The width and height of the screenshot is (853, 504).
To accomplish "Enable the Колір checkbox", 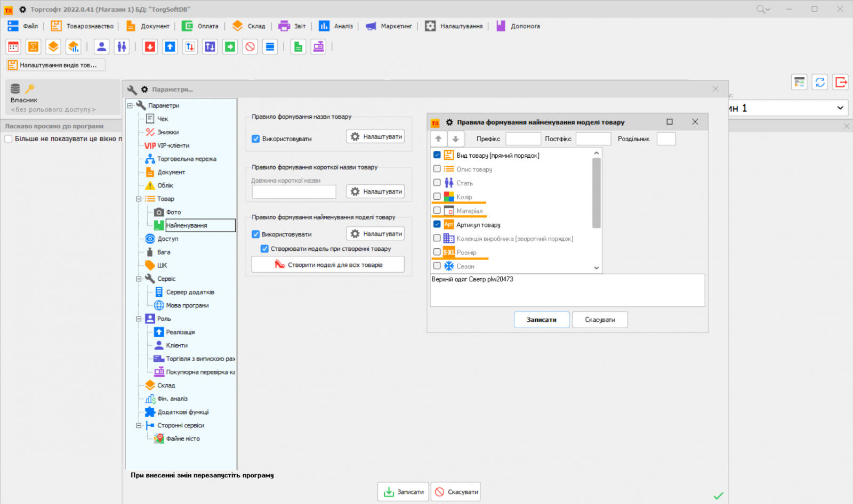I will click(437, 197).
